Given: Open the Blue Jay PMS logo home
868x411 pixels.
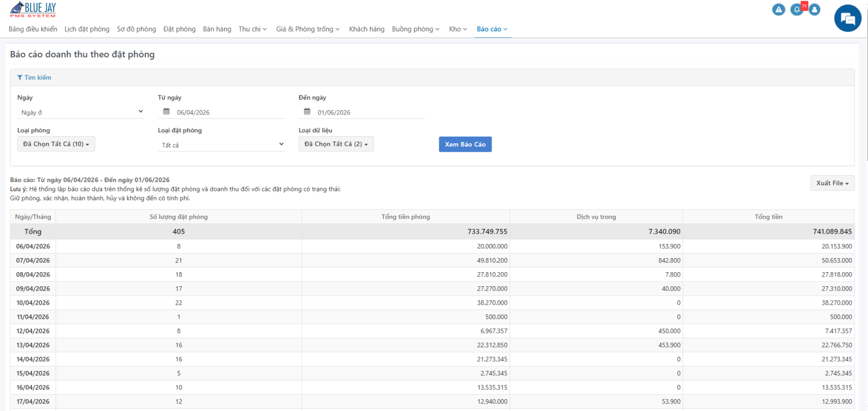Looking at the screenshot, I should (33, 9).
